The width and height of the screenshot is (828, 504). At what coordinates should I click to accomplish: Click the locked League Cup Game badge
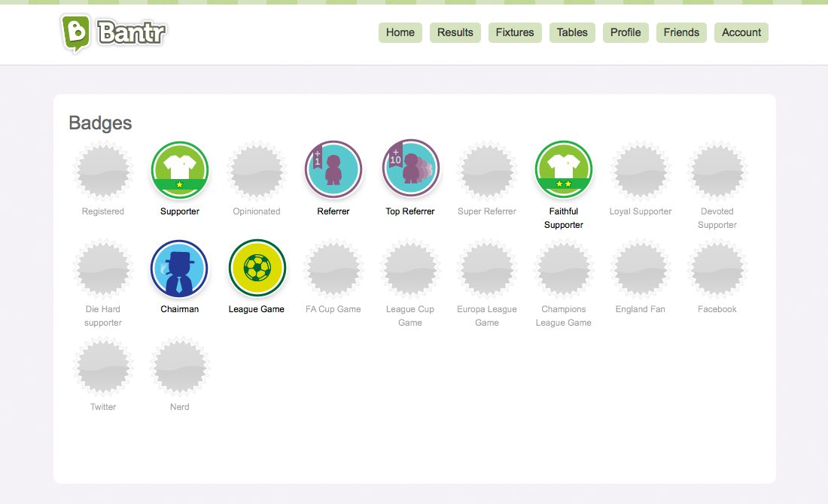410,269
